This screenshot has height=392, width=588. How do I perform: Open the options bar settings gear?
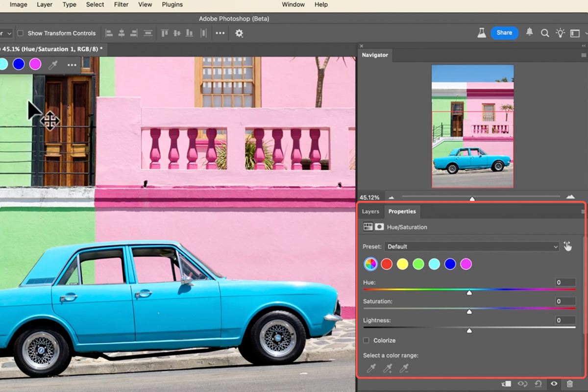239,33
